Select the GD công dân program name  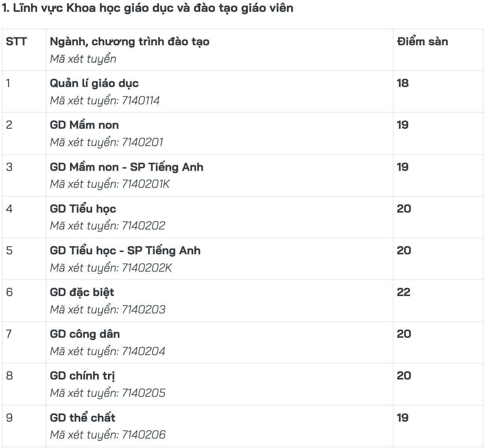point(85,334)
